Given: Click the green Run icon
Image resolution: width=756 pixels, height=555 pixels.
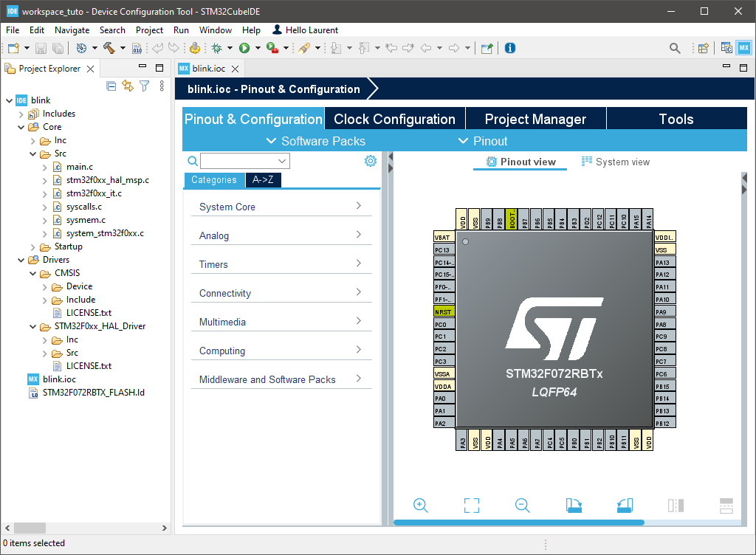Looking at the screenshot, I should (244, 48).
